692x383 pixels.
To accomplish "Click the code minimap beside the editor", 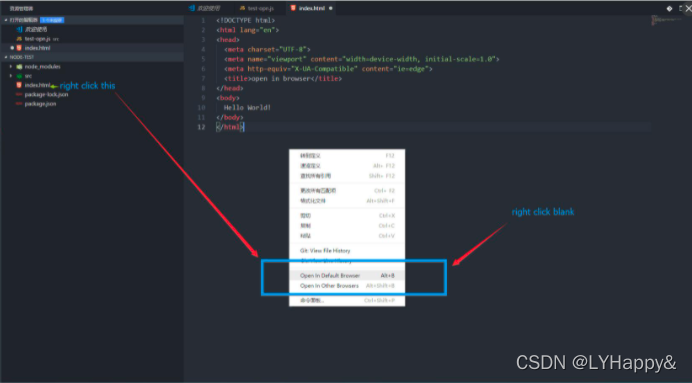I will [x=666, y=20].
